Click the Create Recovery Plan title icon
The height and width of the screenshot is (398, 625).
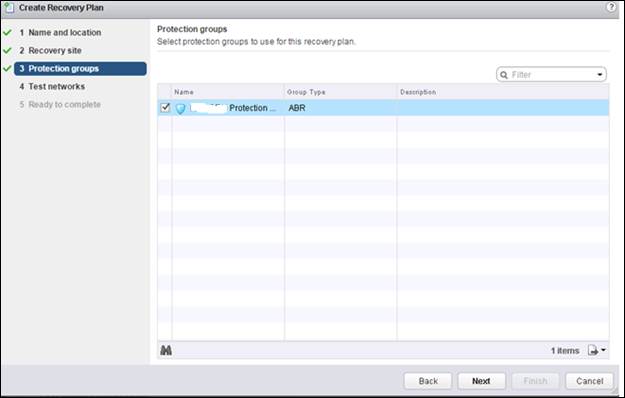point(9,8)
